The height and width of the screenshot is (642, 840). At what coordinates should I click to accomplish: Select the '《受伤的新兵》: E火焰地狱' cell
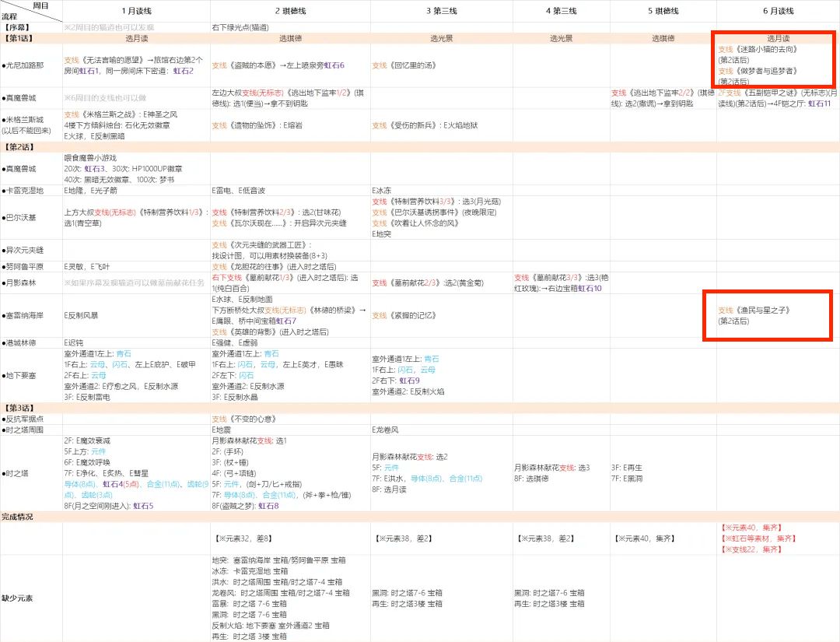[x=425, y=125]
